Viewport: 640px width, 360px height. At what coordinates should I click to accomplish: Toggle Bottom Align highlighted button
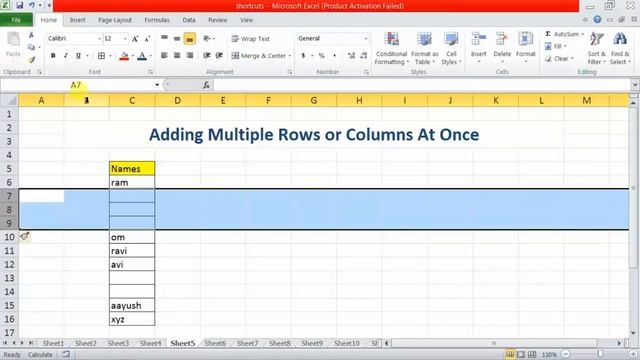pyautogui.click(x=190, y=39)
